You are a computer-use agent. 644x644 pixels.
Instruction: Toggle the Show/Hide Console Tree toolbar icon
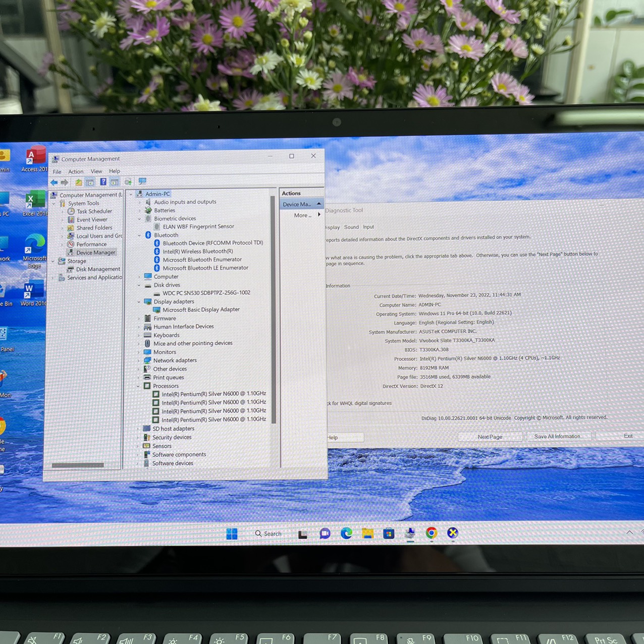click(x=90, y=182)
